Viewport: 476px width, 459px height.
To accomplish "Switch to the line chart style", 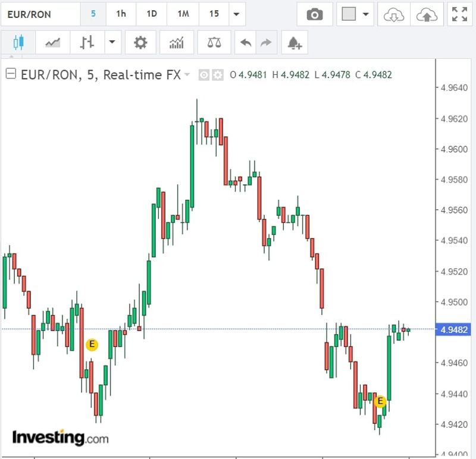I will coord(52,43).
